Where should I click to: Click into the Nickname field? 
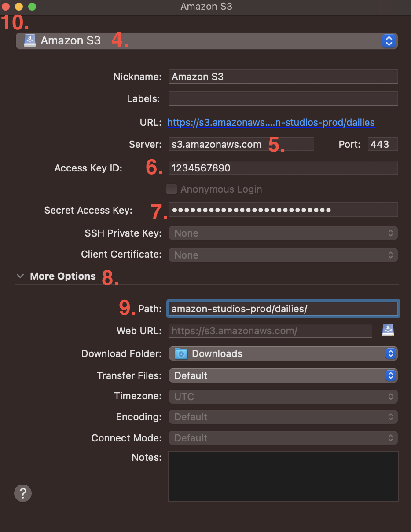pyautogui.click(x=283, y=77)
